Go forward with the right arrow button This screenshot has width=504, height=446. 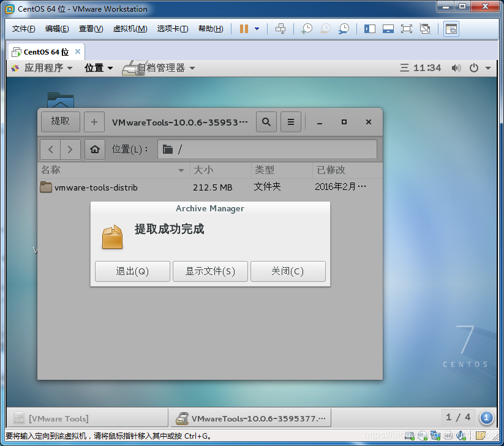point(70,149)
